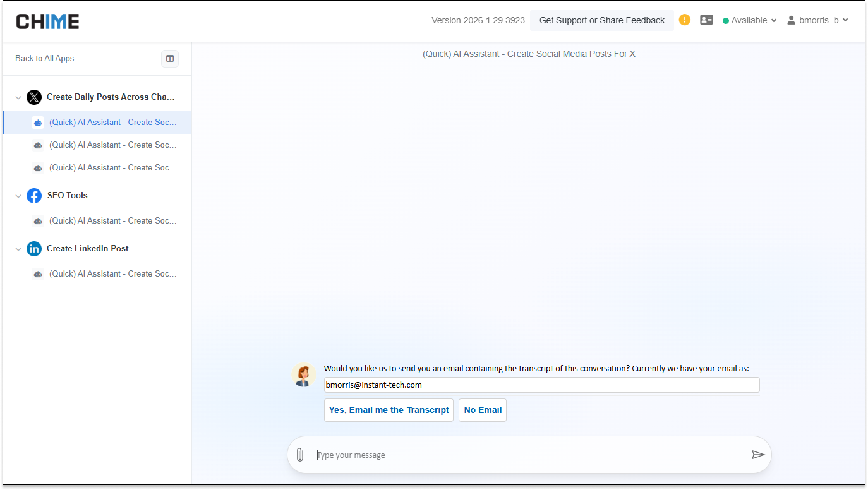
Task: Open the contact card icon in header
Action: pyautogui.click(x=706, y=20)
